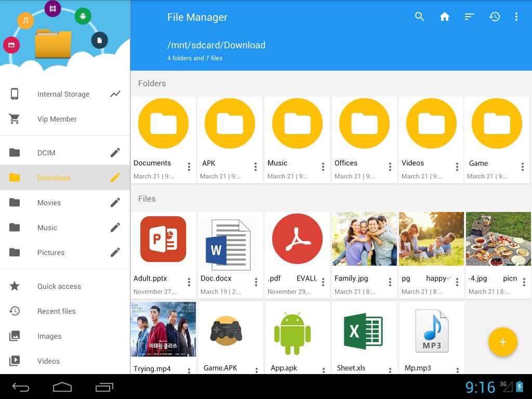Image resolution: width=532 pixels, height=399 pixels.
Task: Select Download in the sidebar
Action: [x=54, y=178]
